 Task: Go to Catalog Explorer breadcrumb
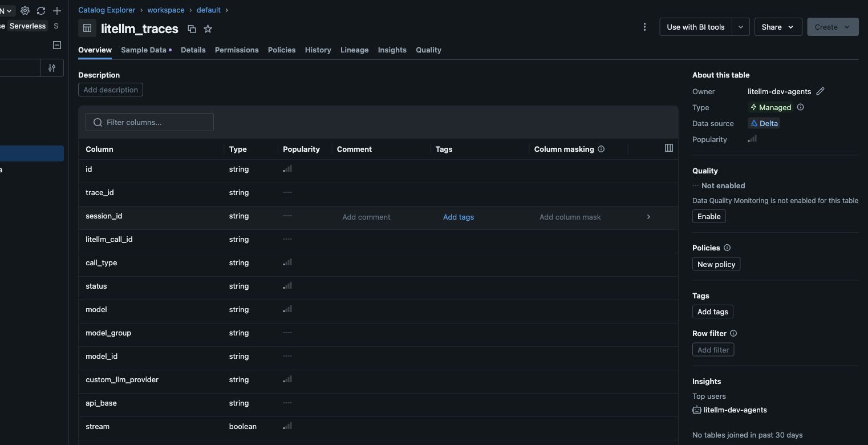107,10
